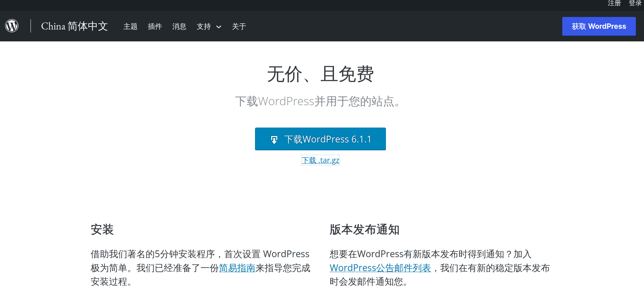Expand the 支持 dropdown chevron
Screen dimensions: 644x304
(219, 27)
